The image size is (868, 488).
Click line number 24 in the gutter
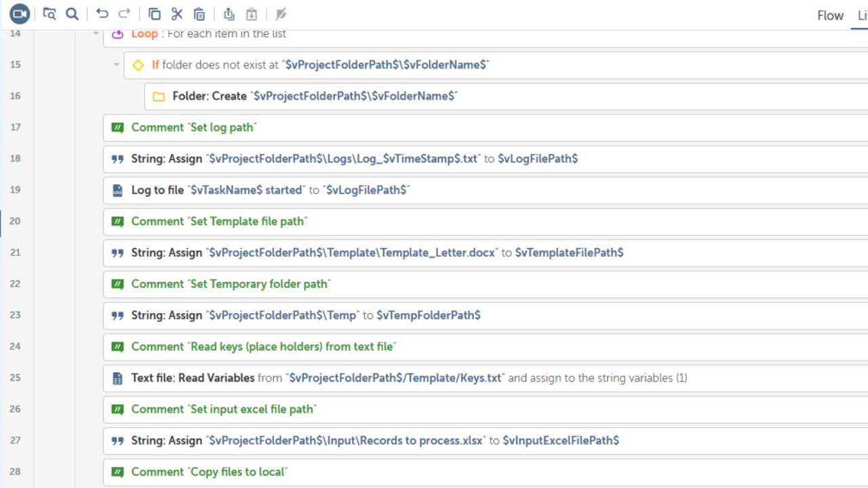click(x=16, y=346)
